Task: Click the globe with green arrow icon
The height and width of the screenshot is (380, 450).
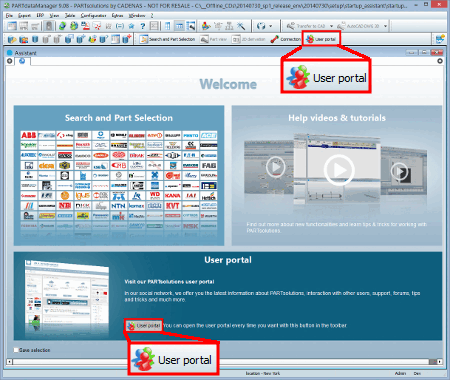Action: coord(74,26)
